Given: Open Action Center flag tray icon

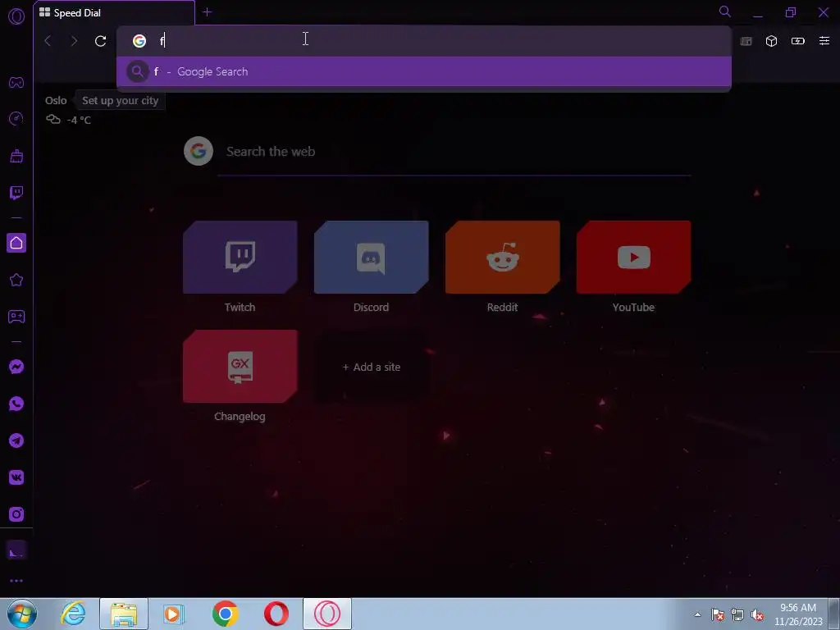Looking at the screenshot, I should tap(718, 614).
